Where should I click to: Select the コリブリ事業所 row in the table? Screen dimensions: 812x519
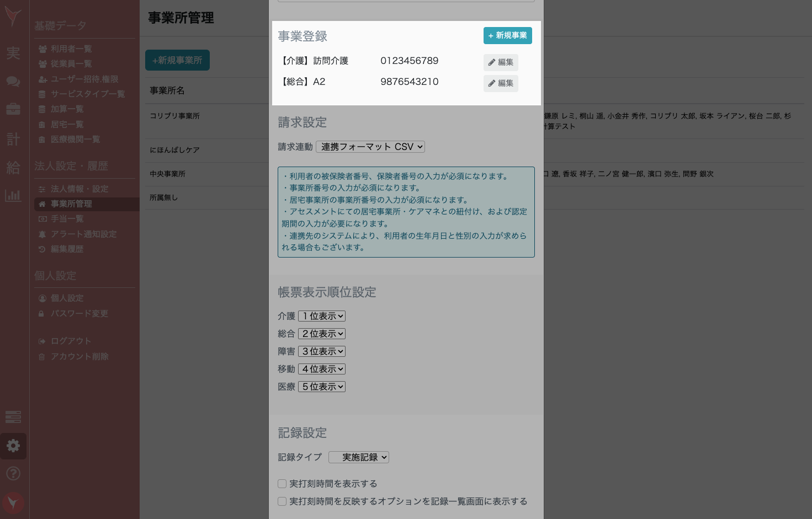pyautogui.click(x=174, y=116)
